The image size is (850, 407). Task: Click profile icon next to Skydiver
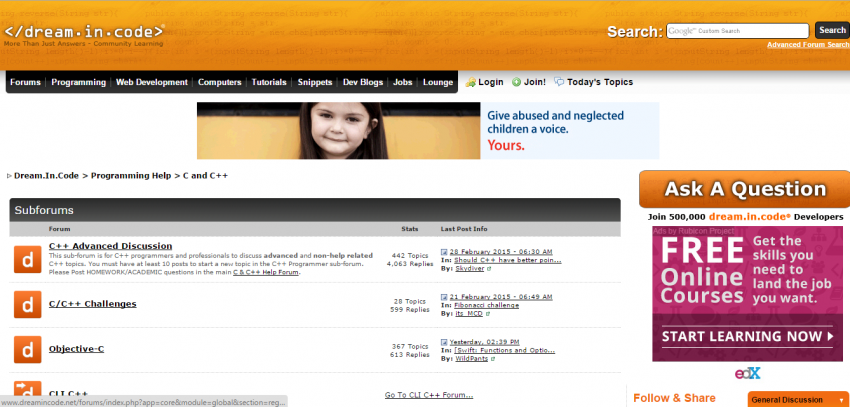[490, 269]
